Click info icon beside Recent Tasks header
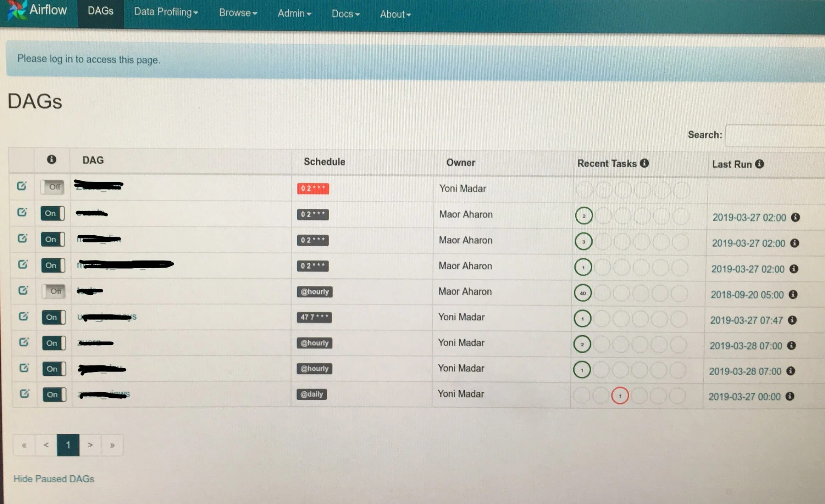The image size is (825, 504). [x=644, y=163]
